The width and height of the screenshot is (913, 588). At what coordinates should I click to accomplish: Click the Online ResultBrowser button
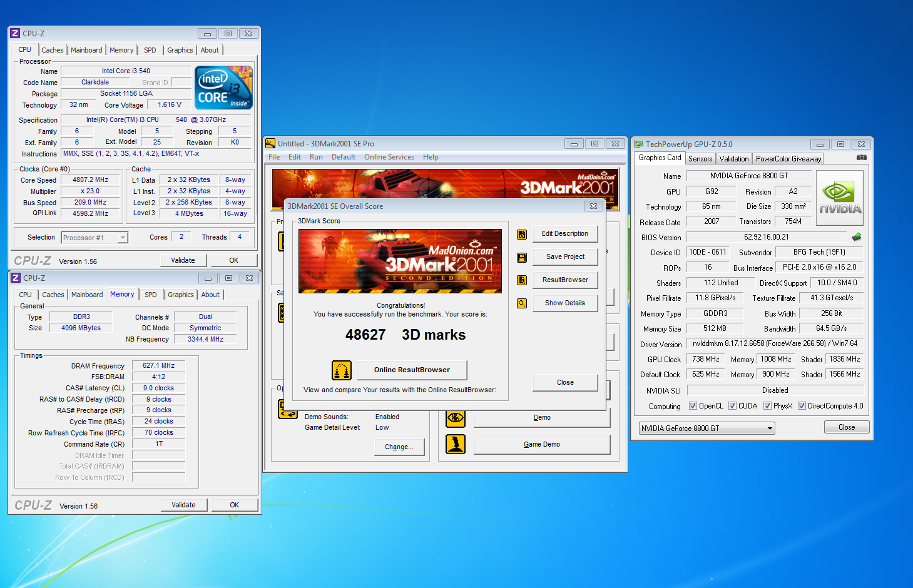tap(412, 370)
